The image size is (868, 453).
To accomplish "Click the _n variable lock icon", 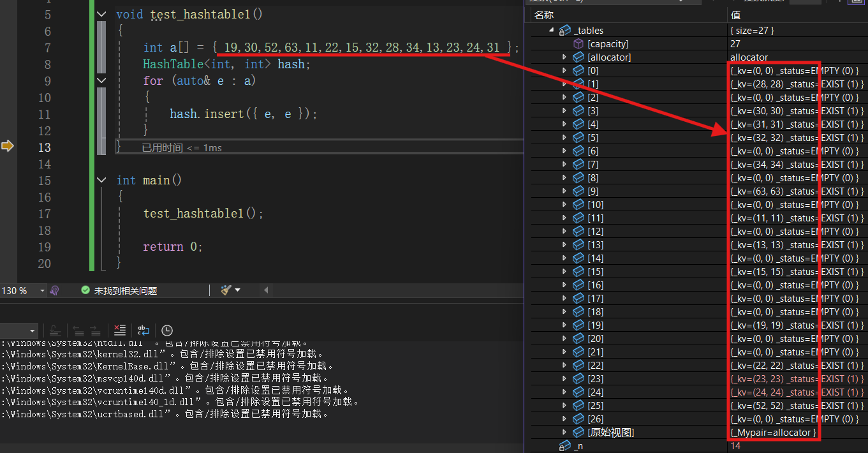I will [564, 446].
